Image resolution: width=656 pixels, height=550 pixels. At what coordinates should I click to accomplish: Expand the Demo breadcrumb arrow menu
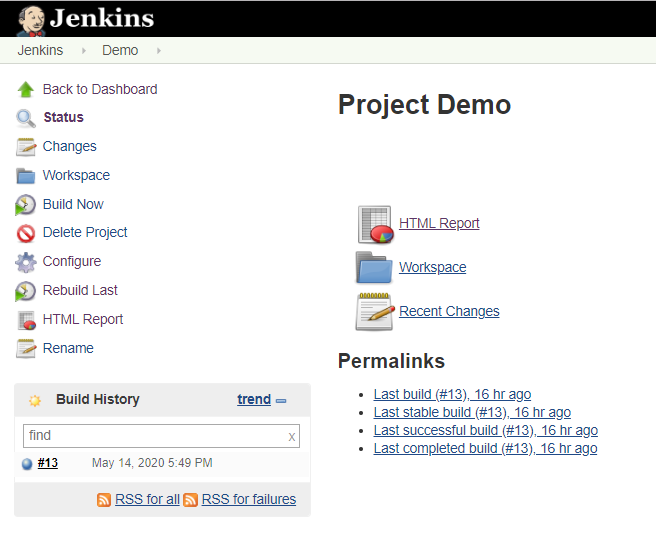[x=159, y=51]
